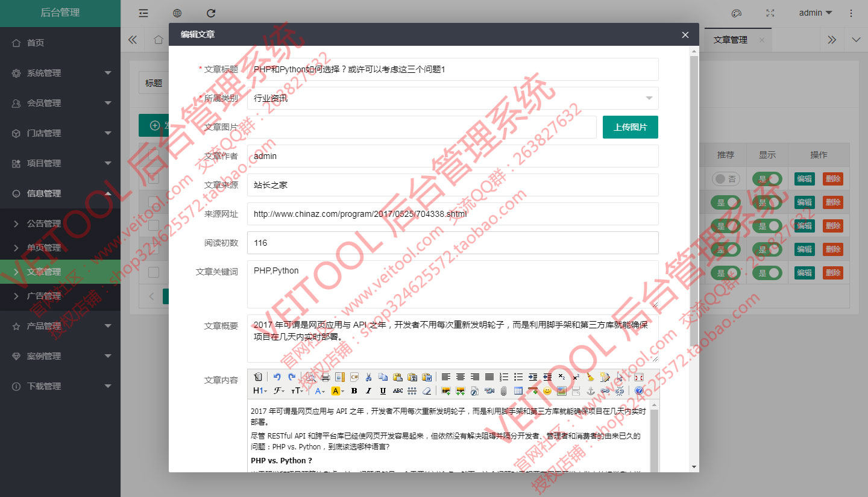Click 编辑 in the row with 否 switch
The image size is (868, 497).
point(804,179)
